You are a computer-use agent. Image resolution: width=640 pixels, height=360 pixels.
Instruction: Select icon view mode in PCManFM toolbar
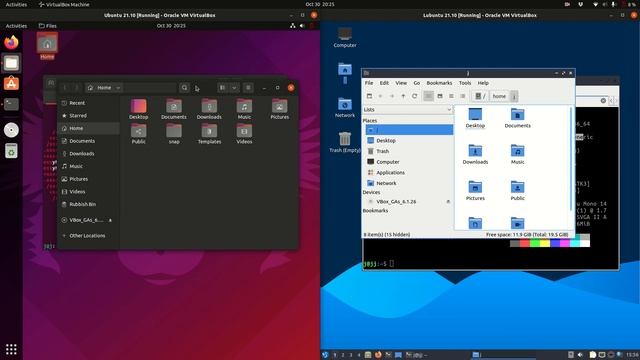[428, 96]
